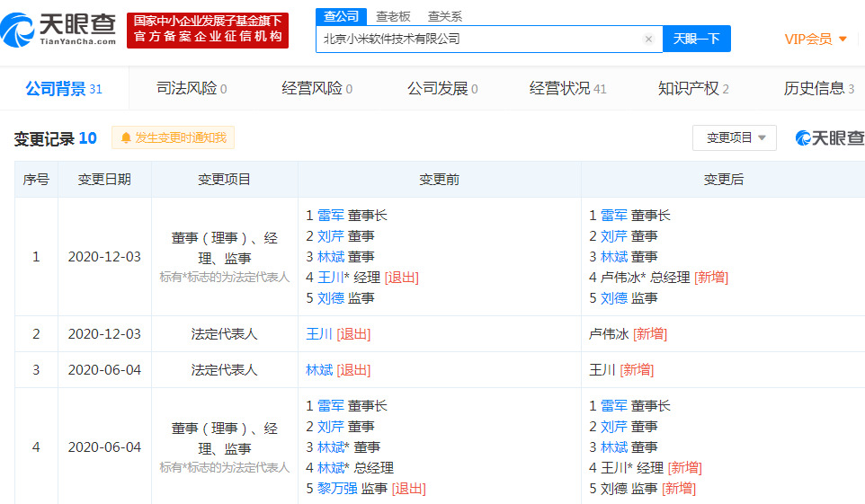Open 雷军 link in row 4 变更前
This screenshot has height=504, width=865.
(330, 406)
